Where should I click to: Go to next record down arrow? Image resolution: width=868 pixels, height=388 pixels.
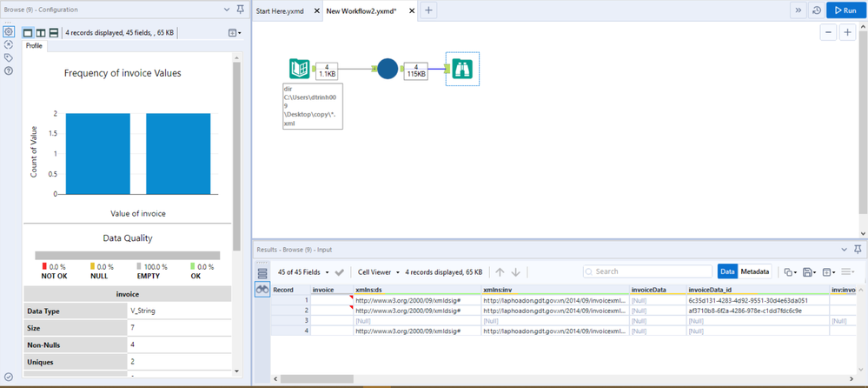click(x=515, y=272)
